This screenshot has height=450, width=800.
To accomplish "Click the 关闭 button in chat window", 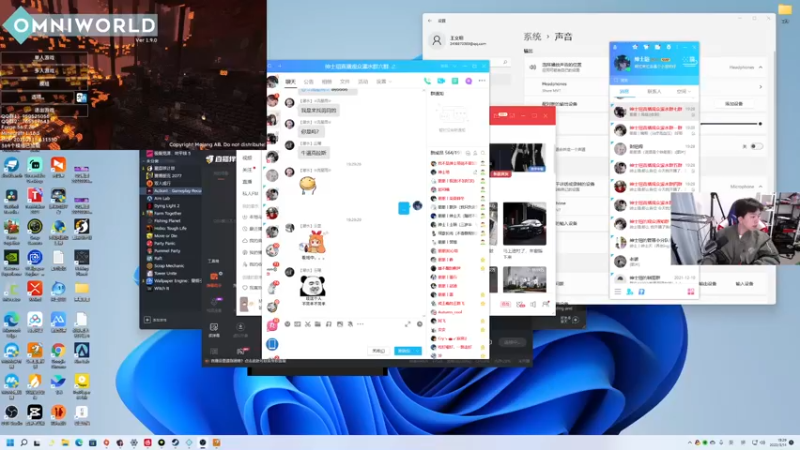I will 379,351.
